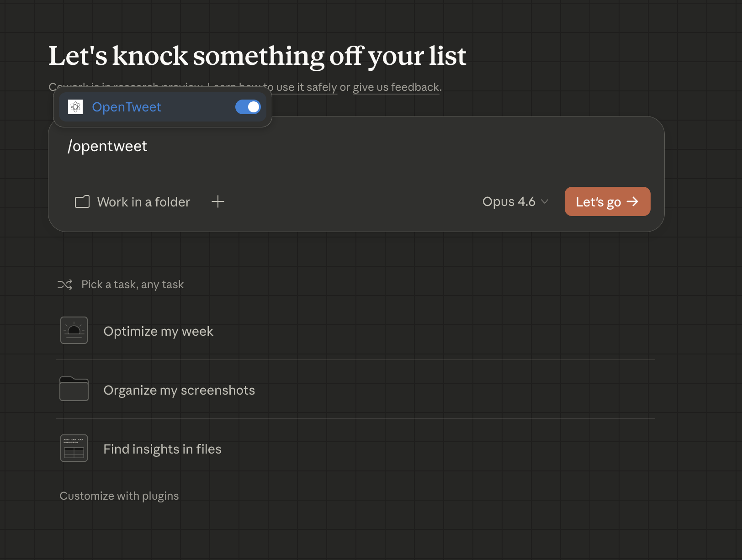Click the OpenTweet atom logo icon
The image size is (742, 560).
(75, 107)
